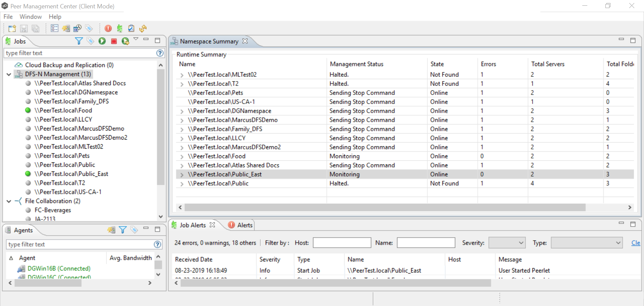Click the Job Alerts horizontal scrollbar

[335, 283]
